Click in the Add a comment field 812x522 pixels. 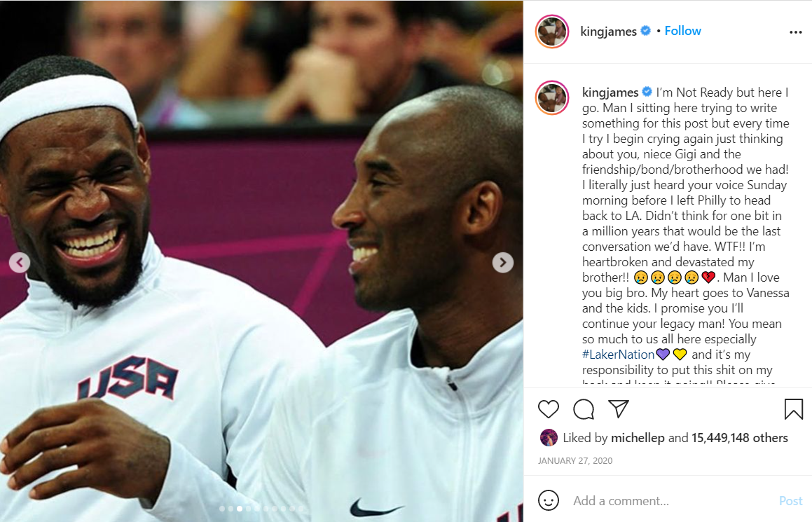click(x=672, y=501)
